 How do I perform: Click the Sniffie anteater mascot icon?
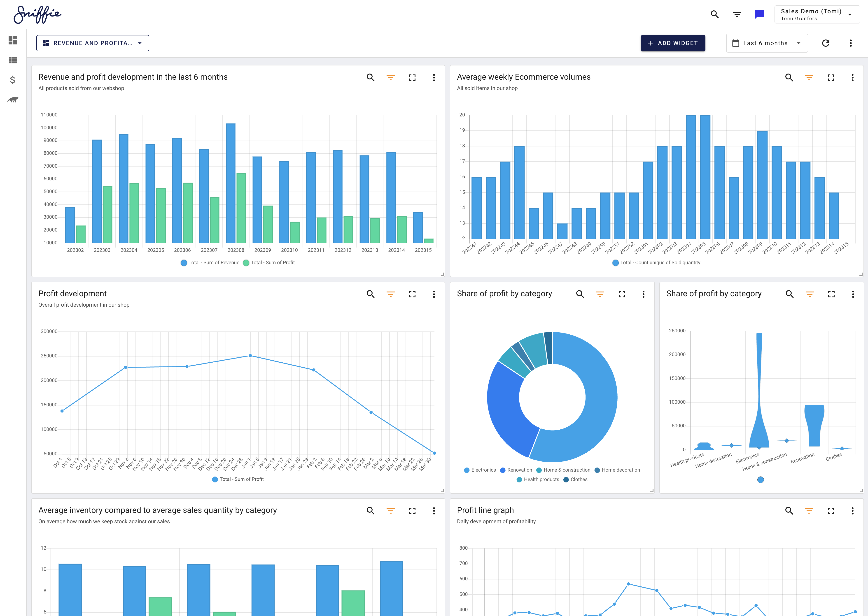coord(12,100)
